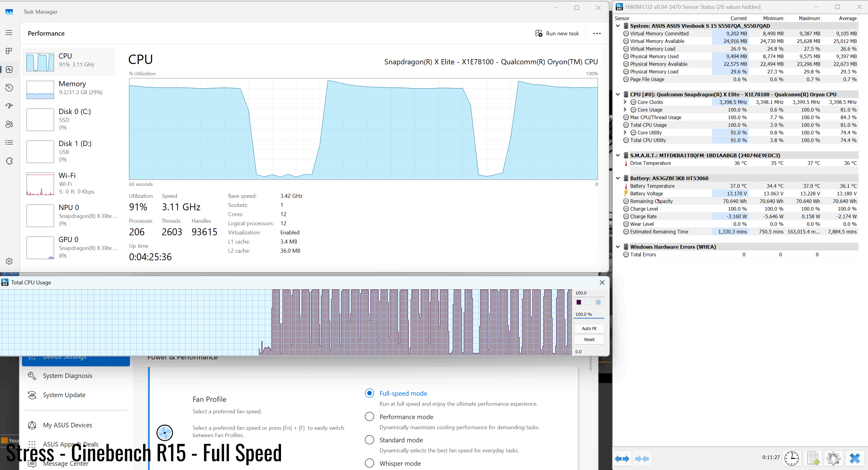Collapse the Battery AS3GZBF3KB sensor group

pyautogui.click(x=618, y=178)
